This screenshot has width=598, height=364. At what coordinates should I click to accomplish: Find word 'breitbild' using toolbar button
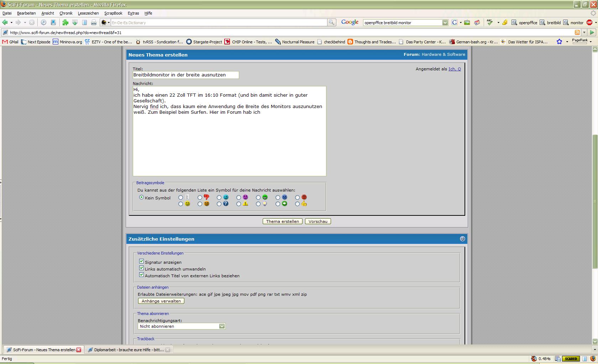point(550,22)
